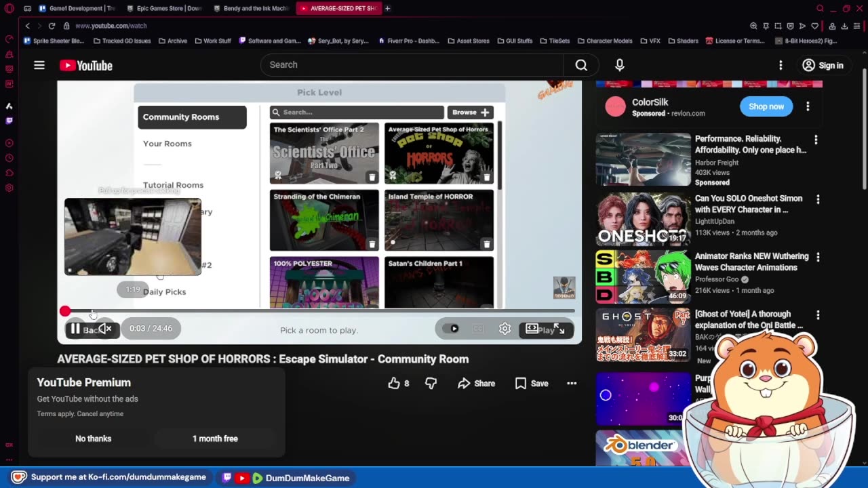Open Opera sidebar settings gear
The image size is (868, 488).
coord(9,188)
